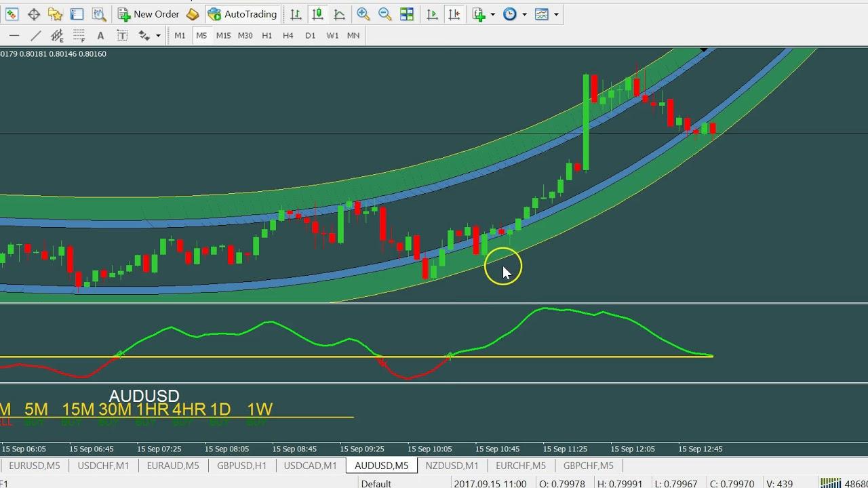Click the Periods clock icon
This screenshot has width=868, height=488.
(x=510, y=14)
